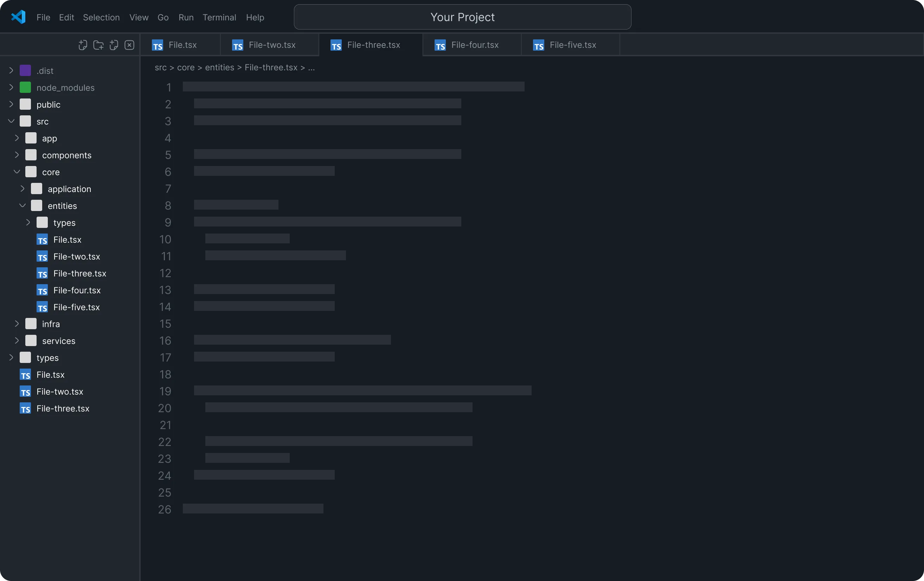Open the Run menu

tap(186, 17)
